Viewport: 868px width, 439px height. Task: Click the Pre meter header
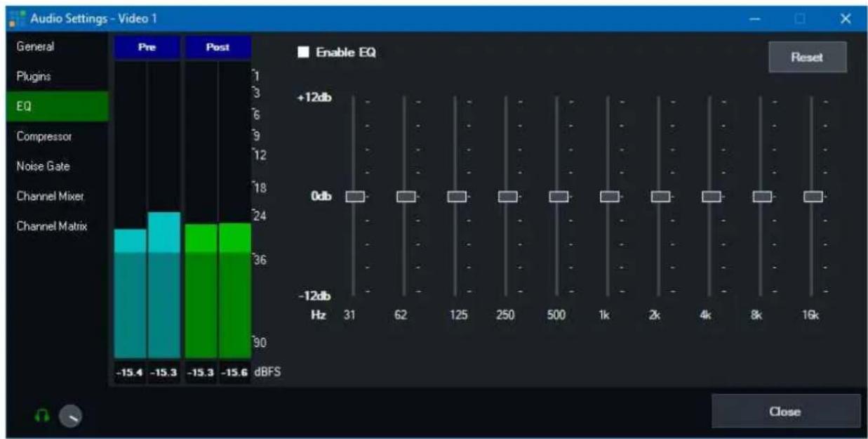147,48
